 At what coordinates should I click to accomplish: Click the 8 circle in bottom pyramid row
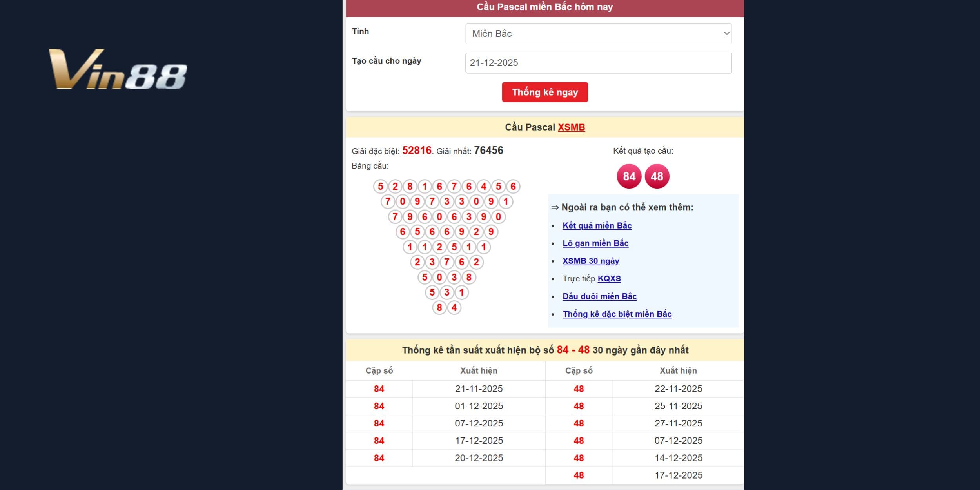coord(439,308)
